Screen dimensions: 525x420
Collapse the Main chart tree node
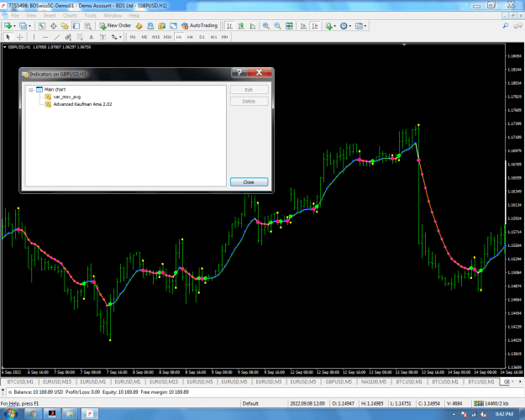[x=31, y=90]
